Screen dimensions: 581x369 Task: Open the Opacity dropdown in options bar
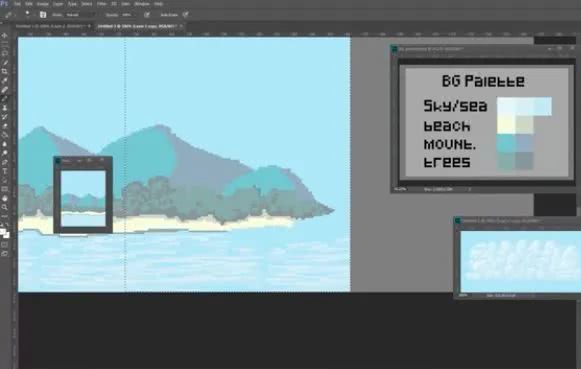tap(129, 15)
